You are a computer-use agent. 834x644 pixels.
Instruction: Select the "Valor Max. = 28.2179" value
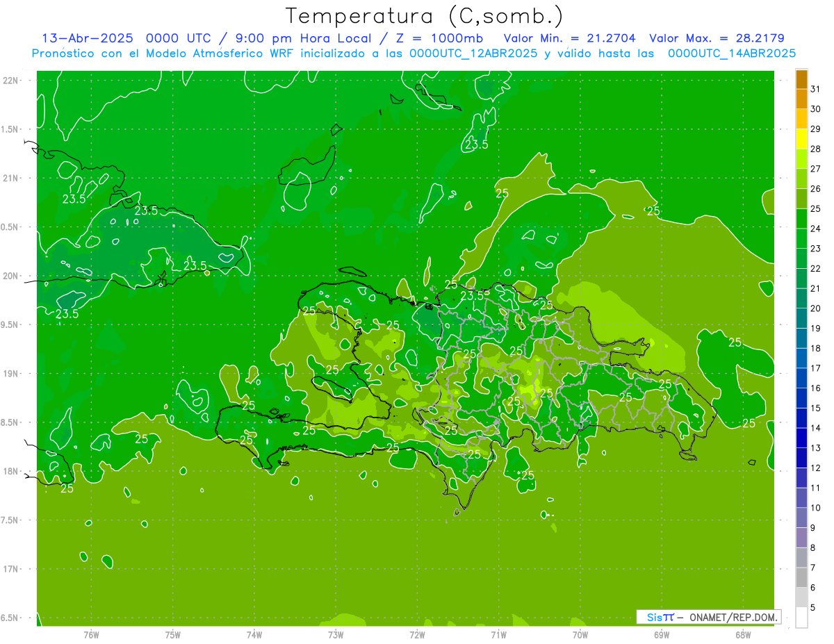(x=717, y=38)
